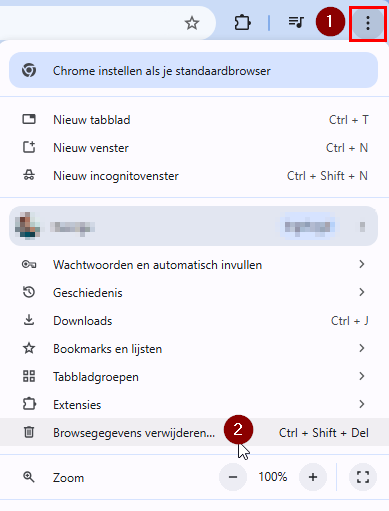Open the media controls music-list icon
Image resolution: width=389 pixels, height=511 pixels.
[x=296, y=22]
